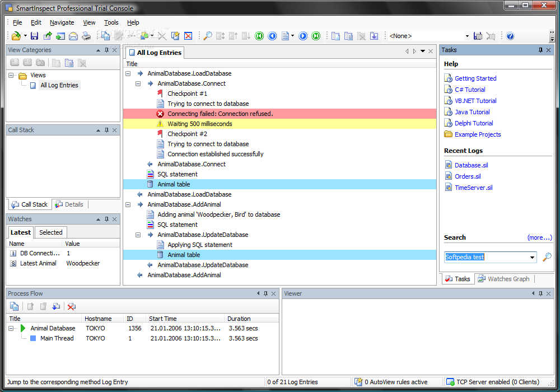560x392 pixels.
Task: Open the recent log TimeServer.sil
Action: click(473, 188)
